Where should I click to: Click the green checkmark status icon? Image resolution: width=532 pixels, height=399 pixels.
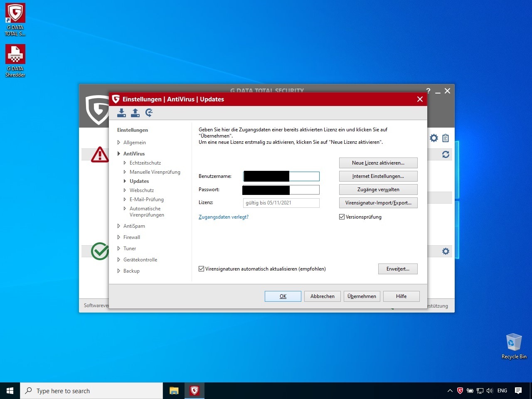(100, 251)
